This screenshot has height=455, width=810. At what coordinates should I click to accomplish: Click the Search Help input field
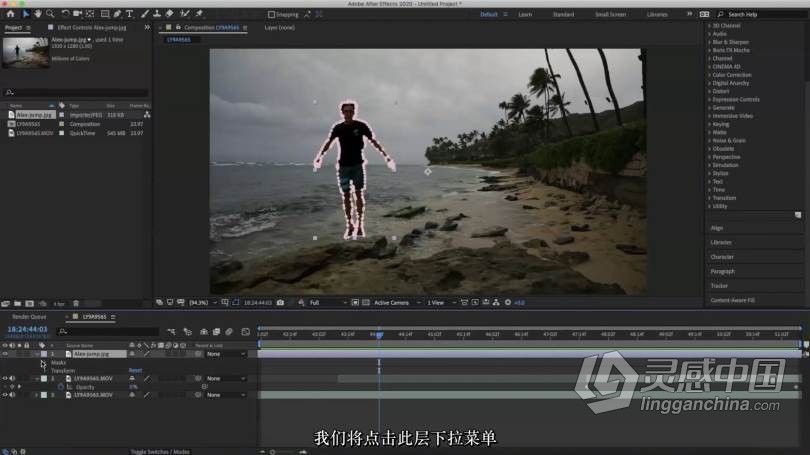point(762,15)
